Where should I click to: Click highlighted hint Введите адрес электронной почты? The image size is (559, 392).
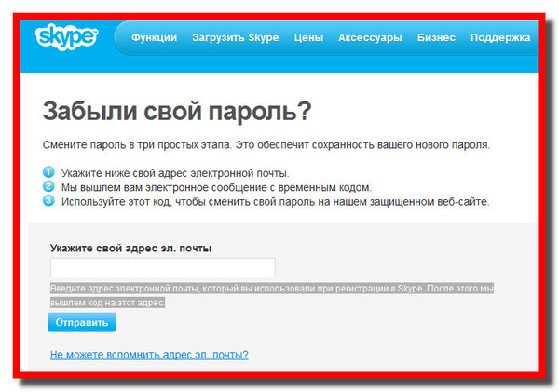(124, 289)
